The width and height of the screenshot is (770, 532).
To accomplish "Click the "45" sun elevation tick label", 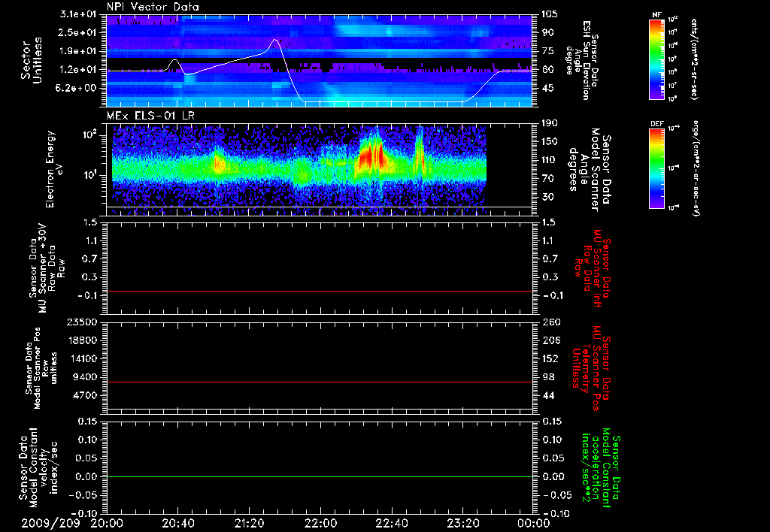I will [547, 89].
